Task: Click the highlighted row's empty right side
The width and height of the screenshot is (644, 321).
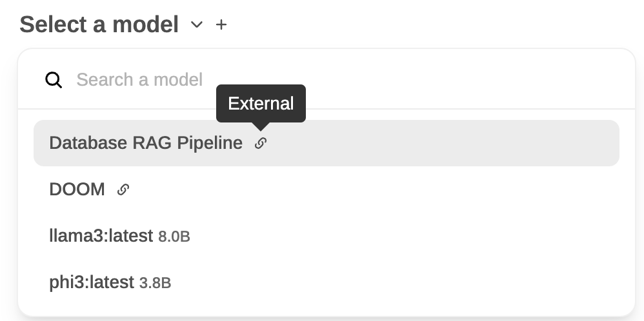Action: [484, 143]
